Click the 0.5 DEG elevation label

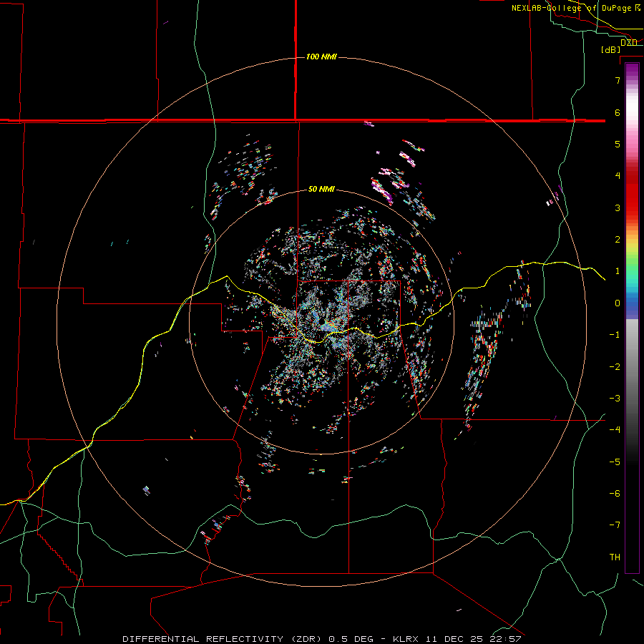tap(351, 639)
